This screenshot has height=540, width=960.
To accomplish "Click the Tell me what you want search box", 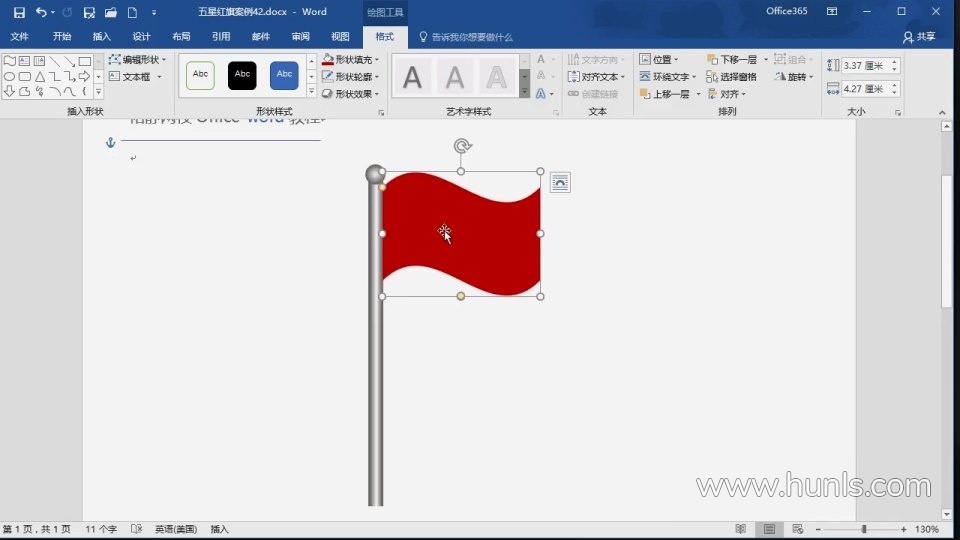I will click(x=466, y=37).
